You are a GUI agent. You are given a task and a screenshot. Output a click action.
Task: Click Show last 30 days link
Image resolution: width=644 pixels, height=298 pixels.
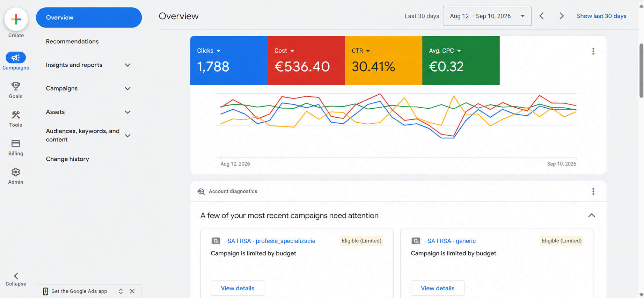601,16
